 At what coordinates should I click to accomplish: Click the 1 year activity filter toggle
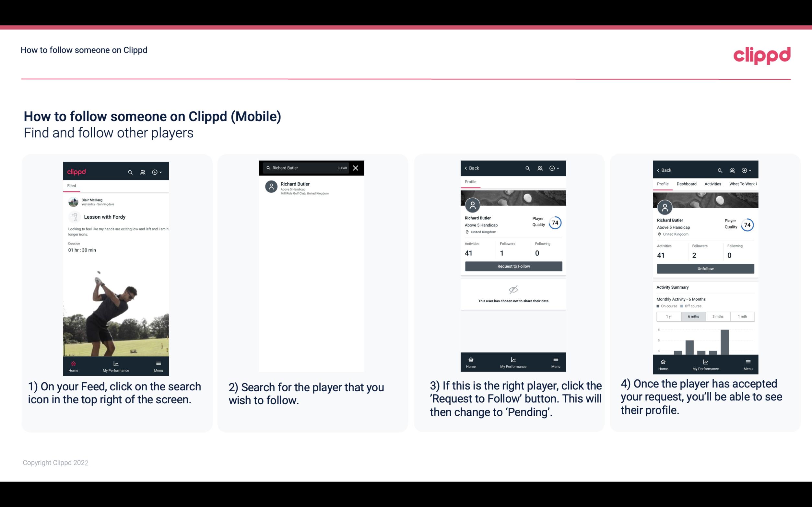(669, 317)
